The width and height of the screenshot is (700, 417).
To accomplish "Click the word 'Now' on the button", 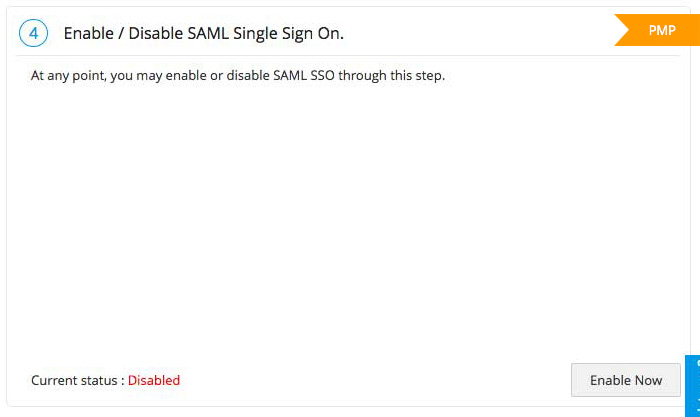I will coord(646,380).
